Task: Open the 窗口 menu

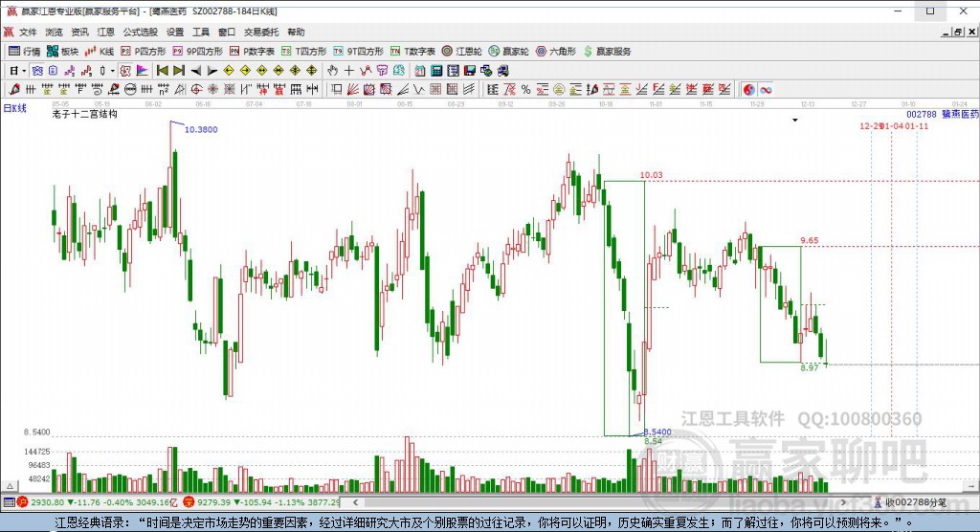Action: (226, 32)
